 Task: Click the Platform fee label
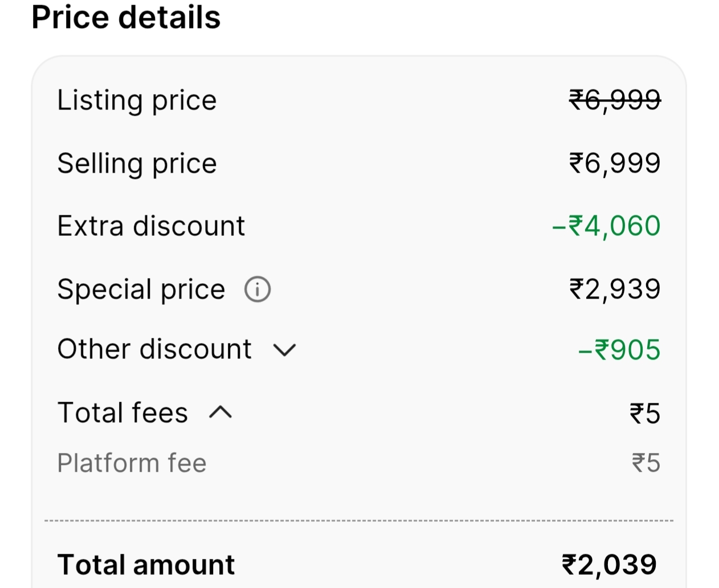[132, 463]
